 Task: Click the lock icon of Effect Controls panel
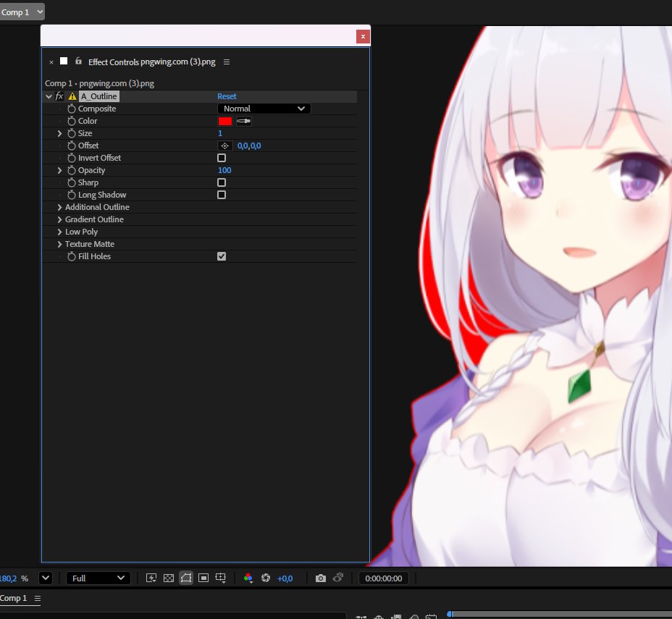[x=78, y=61]
